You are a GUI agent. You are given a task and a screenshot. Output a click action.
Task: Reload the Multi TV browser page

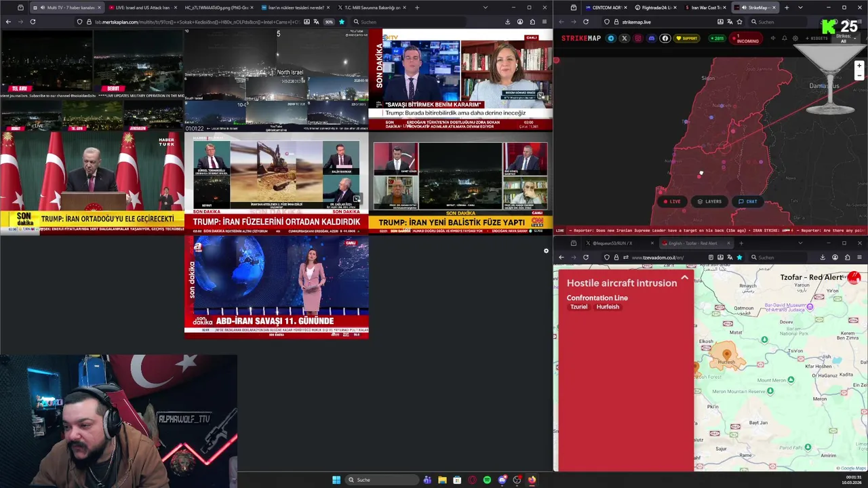pyautogui.click(x=33, y=22)
